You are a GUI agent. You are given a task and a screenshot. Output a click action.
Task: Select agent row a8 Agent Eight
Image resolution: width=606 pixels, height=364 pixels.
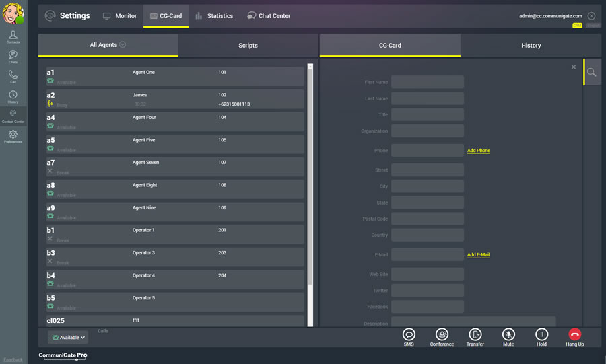(175, 190)
